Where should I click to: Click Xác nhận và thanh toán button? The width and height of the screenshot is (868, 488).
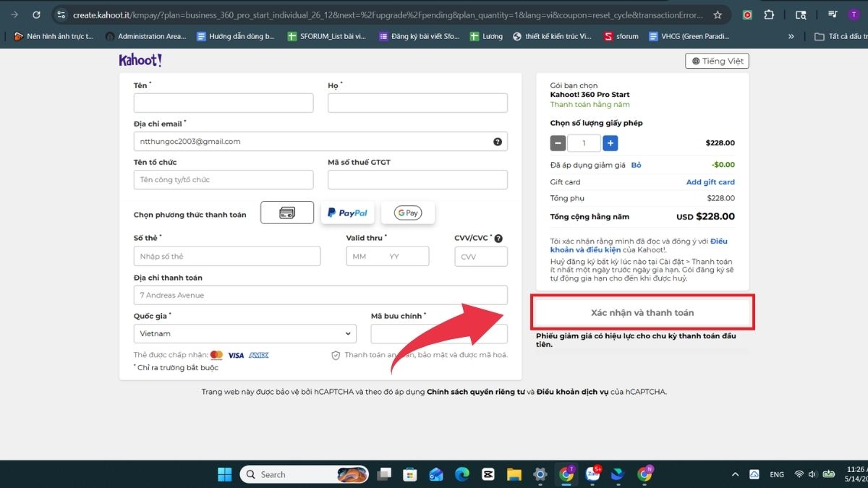tap(642, 312)
